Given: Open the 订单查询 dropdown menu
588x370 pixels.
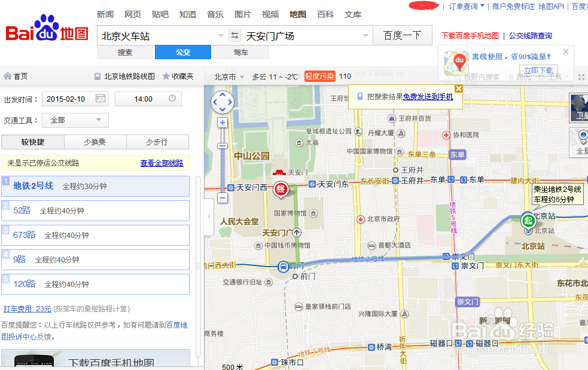Looking at the screenshot, I should [x=467, y=7].
